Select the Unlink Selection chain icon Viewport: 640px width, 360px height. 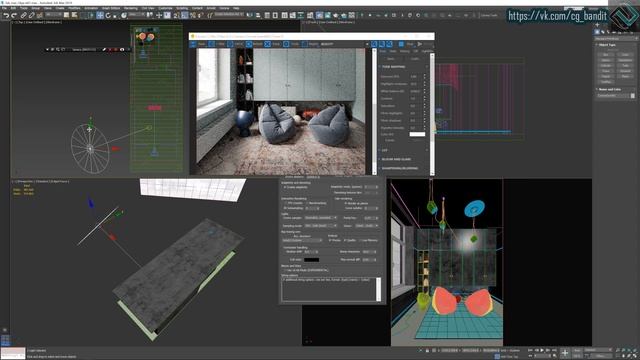point(32,16)
